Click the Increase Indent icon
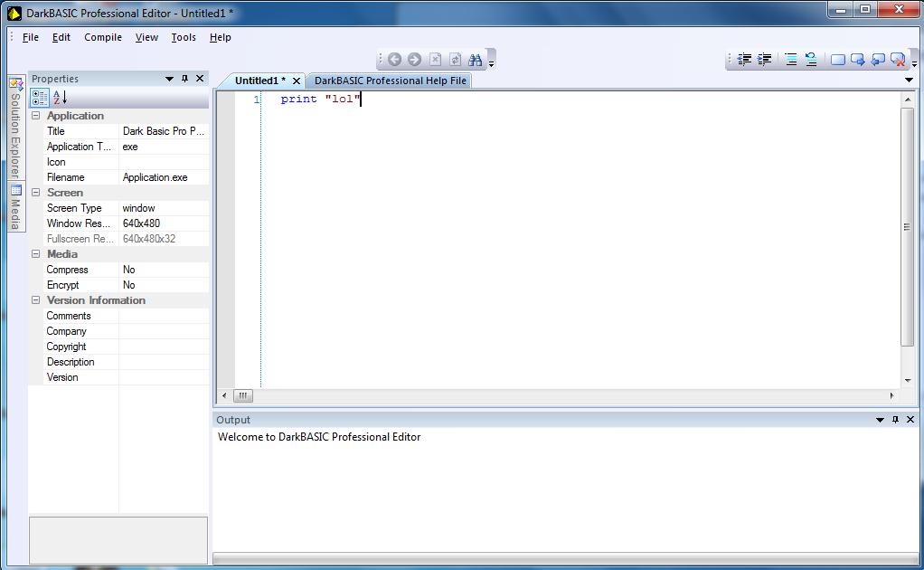Screen dimensions: 924x570 (x=764, y=59)
